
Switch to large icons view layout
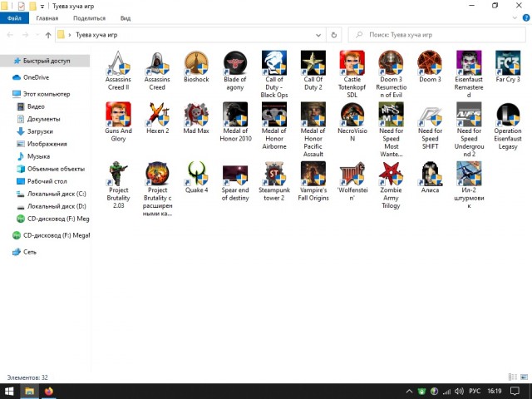524,377
